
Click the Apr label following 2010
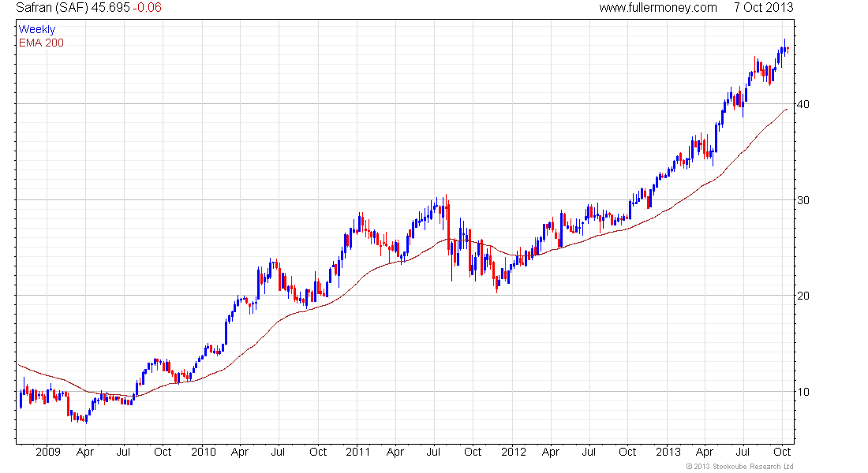240,452
